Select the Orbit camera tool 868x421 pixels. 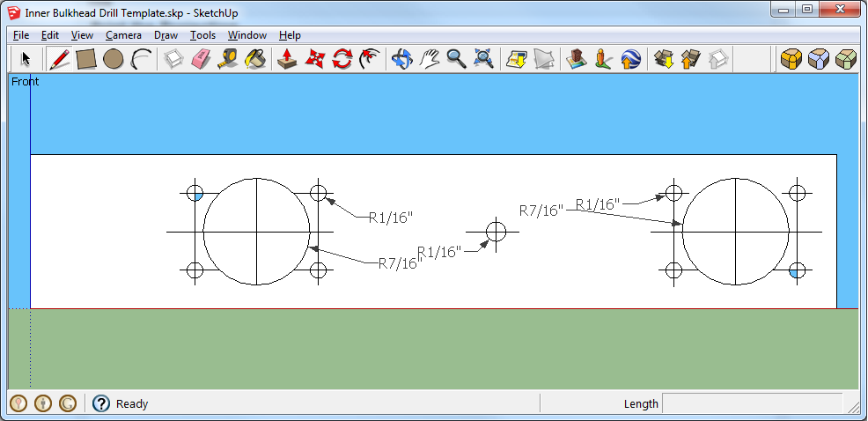tap(402, 59)
